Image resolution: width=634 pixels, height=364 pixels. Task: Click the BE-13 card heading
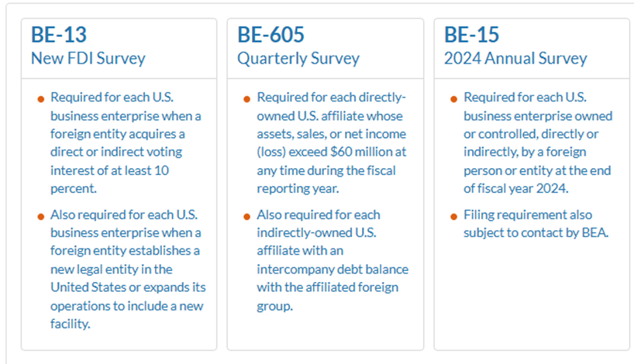59,35
